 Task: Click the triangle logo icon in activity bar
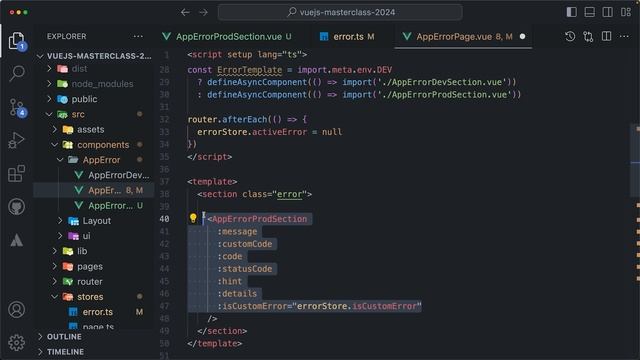pyautogui.click(x=16, y=240)
